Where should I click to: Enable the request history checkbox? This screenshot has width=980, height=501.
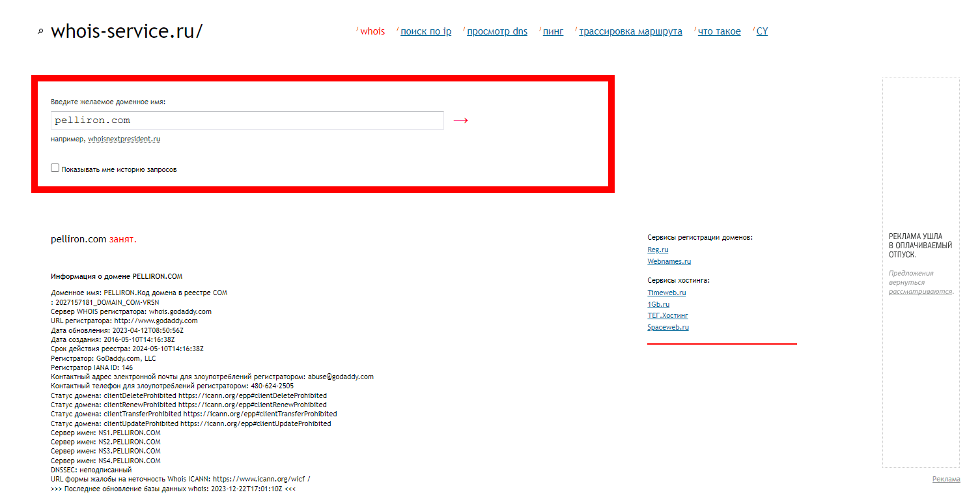pos(55,168)
